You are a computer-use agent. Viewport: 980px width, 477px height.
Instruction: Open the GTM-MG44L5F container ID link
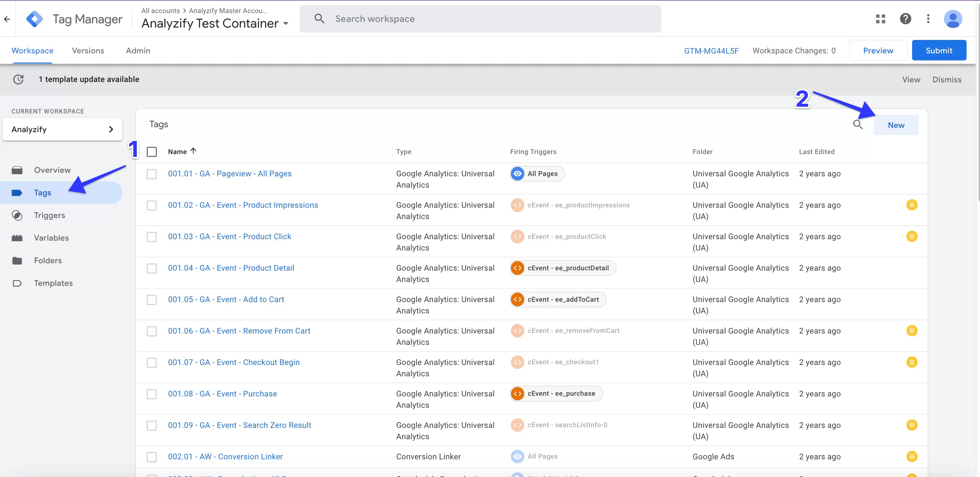pyautogui.click(x=711, y=51)
